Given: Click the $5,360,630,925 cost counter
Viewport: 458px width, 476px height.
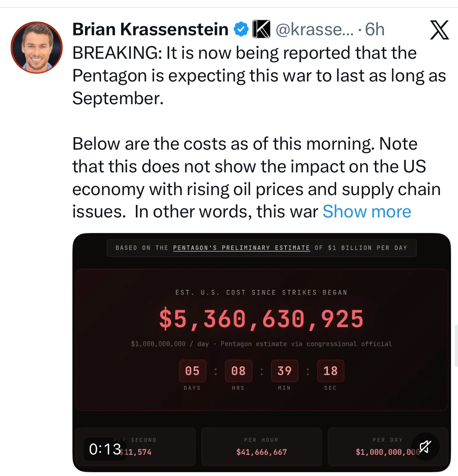Looking at the screenshot, I should tap(261, 319).
